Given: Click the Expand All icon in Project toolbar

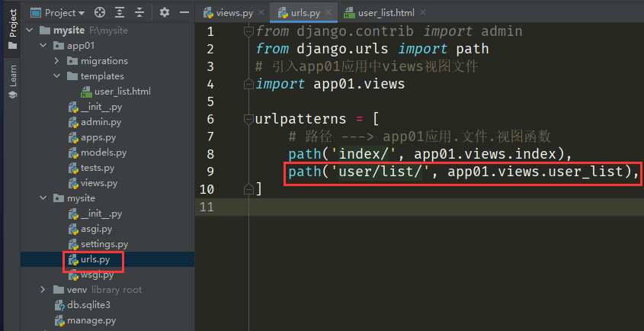Looking at the screenshot, I should pos(120,13).
